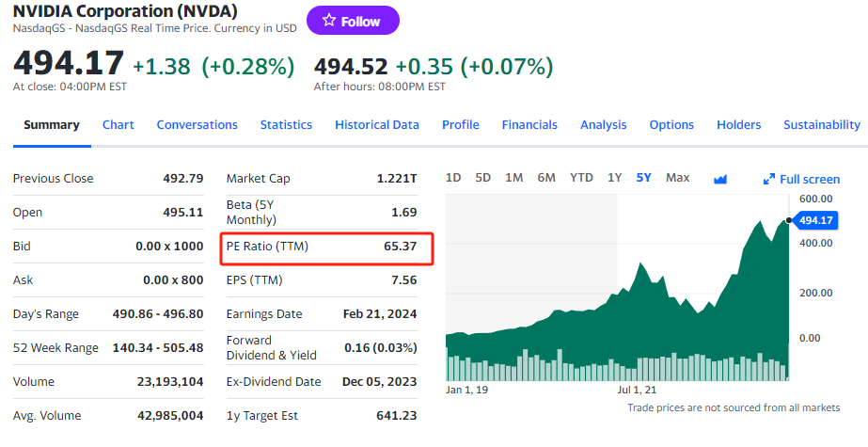Image resolution: width=868 pixels, height=447 pixels.
Task: Go to Historical Data tab
Action: click(x=377, y=124)
